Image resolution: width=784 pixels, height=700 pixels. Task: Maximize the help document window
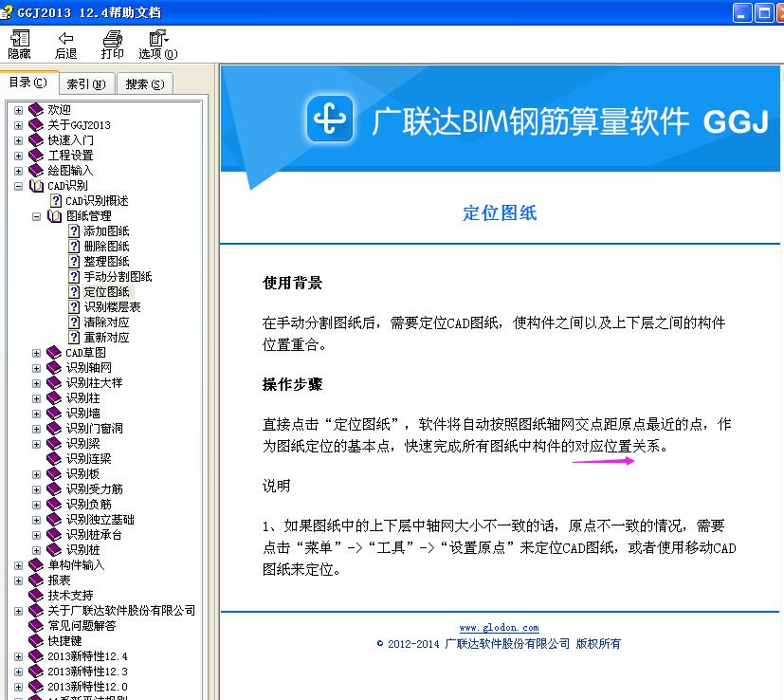763,12
